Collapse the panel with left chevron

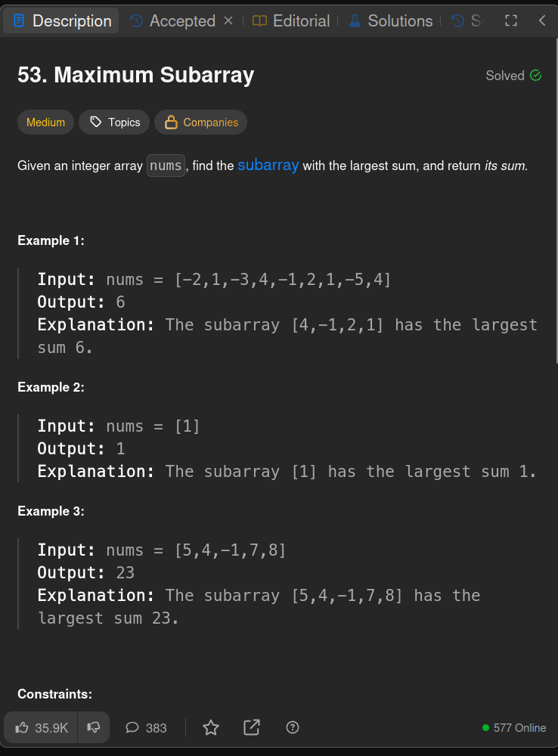point(542,20)
